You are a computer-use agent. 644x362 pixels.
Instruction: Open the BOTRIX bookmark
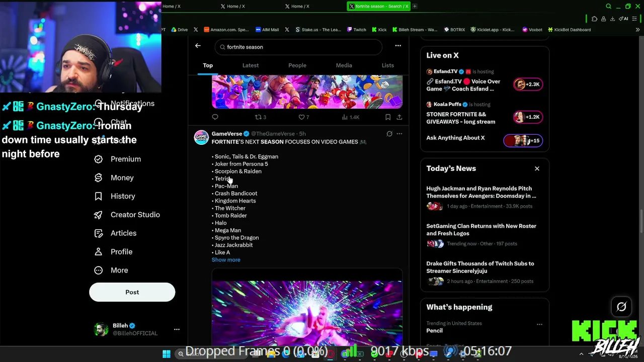[454, 30]
